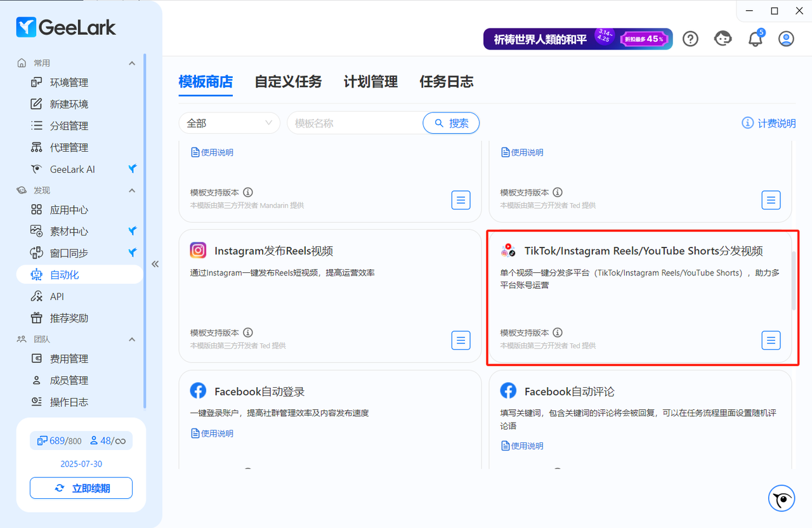Click the GeeLark AI badge marker
The width and height of the screenshot is (812, 528).
point(132,169)
